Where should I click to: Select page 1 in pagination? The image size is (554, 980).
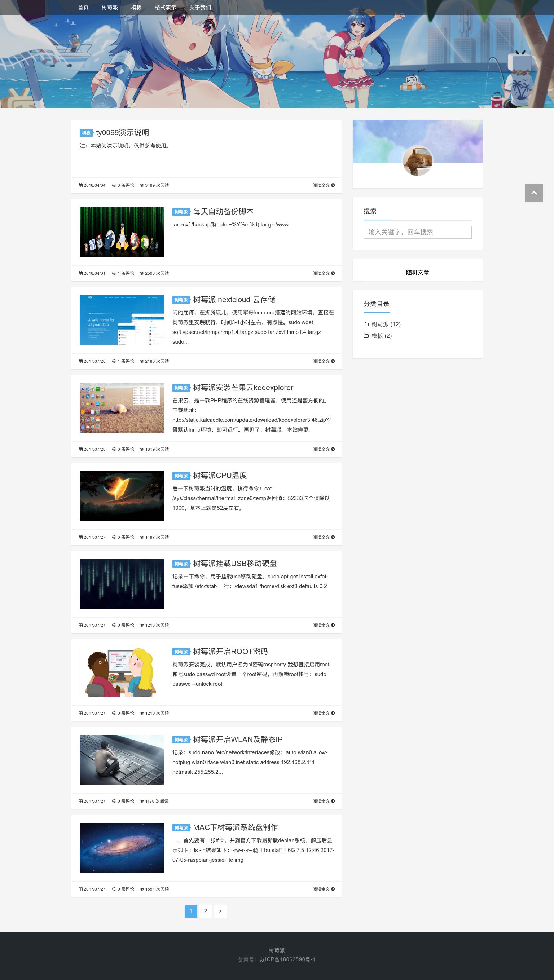click(191, 911)
